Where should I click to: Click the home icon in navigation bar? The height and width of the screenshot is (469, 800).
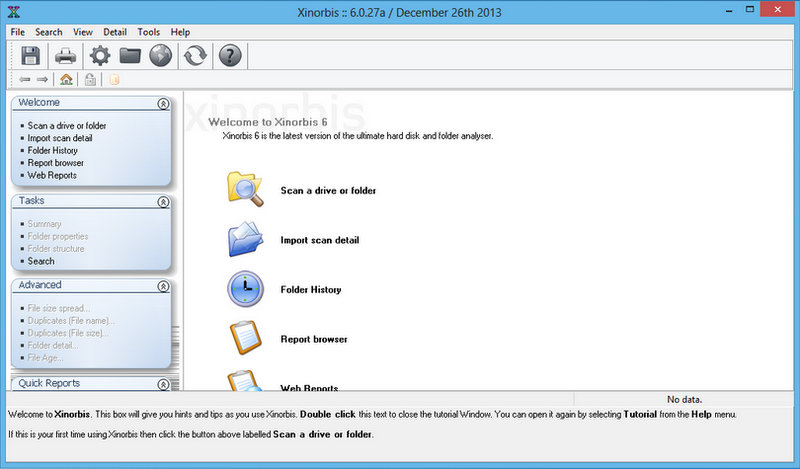coord(66,80)
